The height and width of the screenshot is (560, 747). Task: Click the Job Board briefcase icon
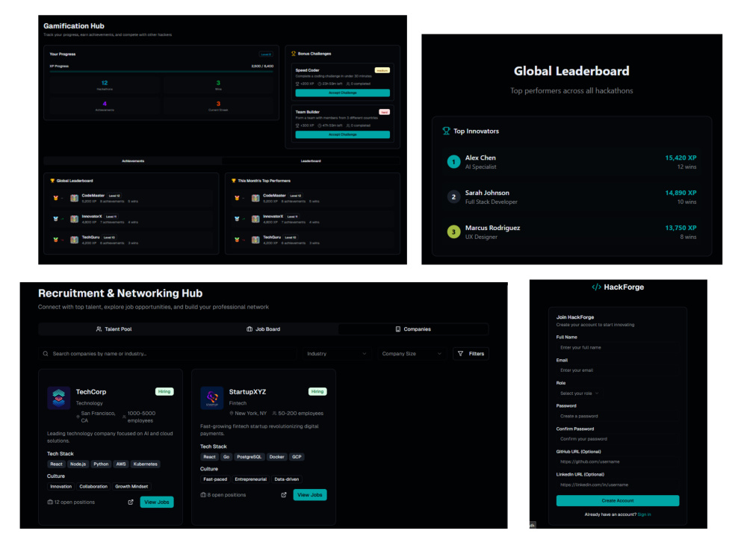[249, 329]
